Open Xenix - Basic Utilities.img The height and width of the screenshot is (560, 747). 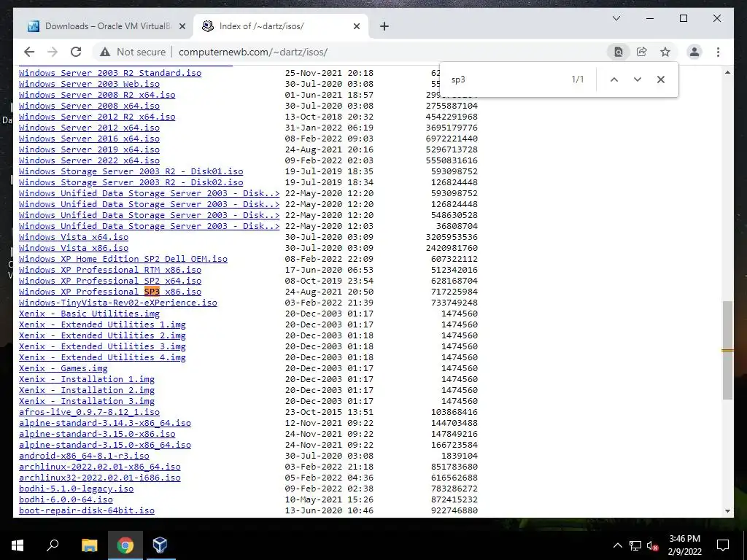click(89, 314)
